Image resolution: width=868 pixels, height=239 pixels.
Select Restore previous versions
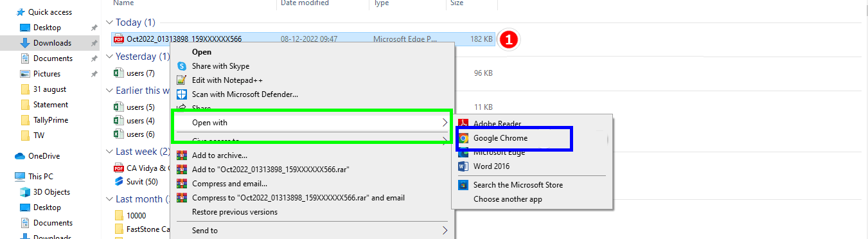(235, 212)
